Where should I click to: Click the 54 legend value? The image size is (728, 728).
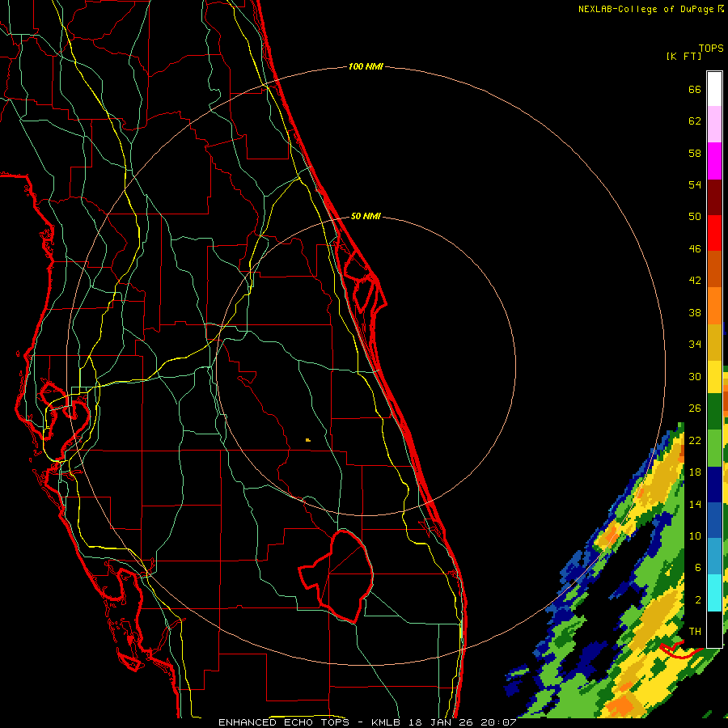point(695,184)
